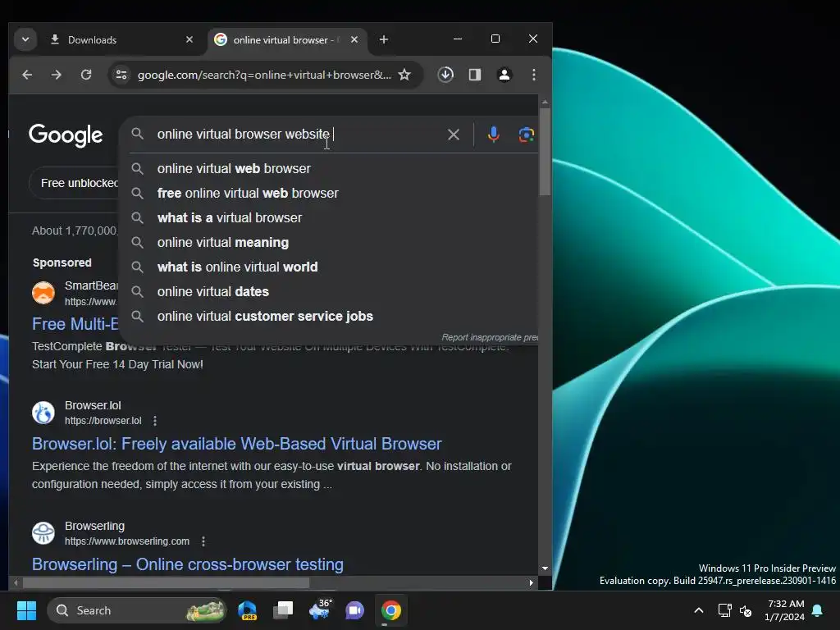The width and height of the screenshot is (840, 630).
Task: Clear the search query with X
Action: pyautogui.click(x=453, y=135)
